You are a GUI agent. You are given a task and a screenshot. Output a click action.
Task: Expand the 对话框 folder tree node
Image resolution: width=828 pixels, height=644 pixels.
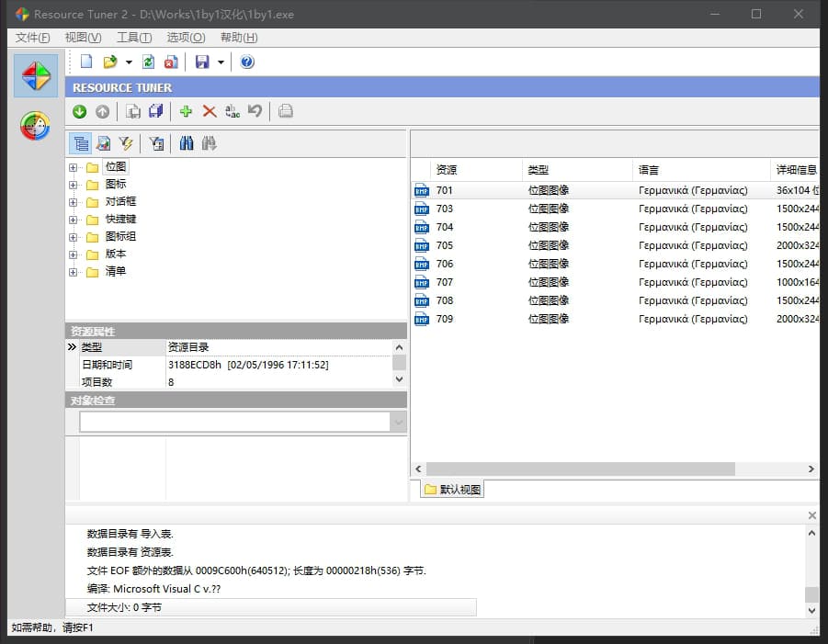74,202
